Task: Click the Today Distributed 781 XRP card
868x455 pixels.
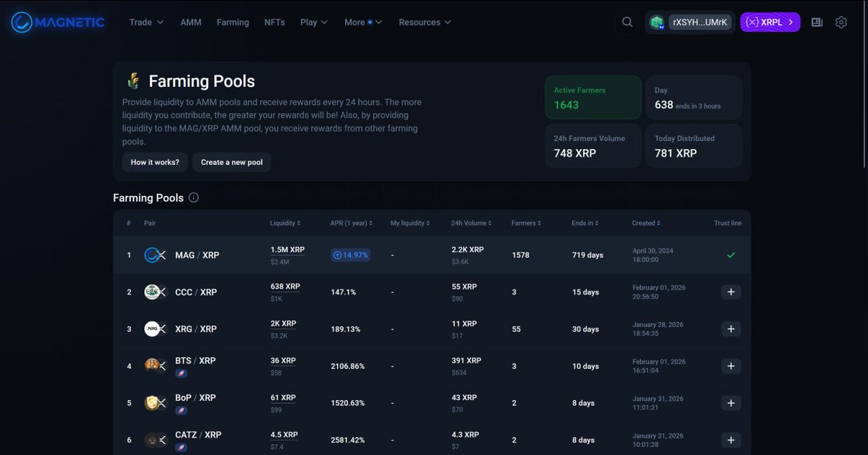Action: click(x=694, y=145)
